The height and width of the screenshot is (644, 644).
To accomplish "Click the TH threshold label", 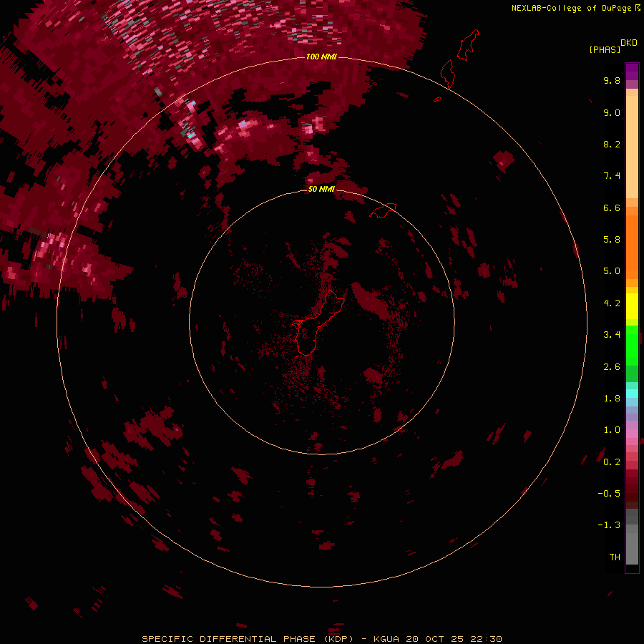I will [x=615, y=557].
